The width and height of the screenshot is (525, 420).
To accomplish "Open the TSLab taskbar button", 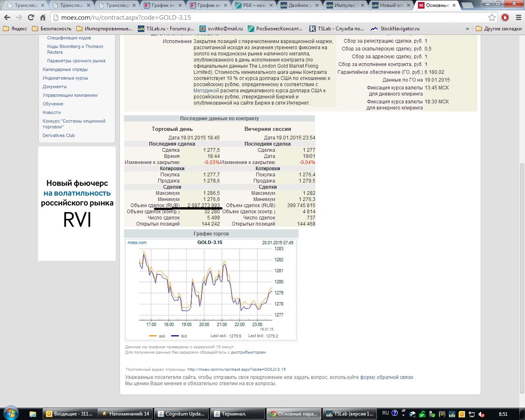I will coord(349,414).
